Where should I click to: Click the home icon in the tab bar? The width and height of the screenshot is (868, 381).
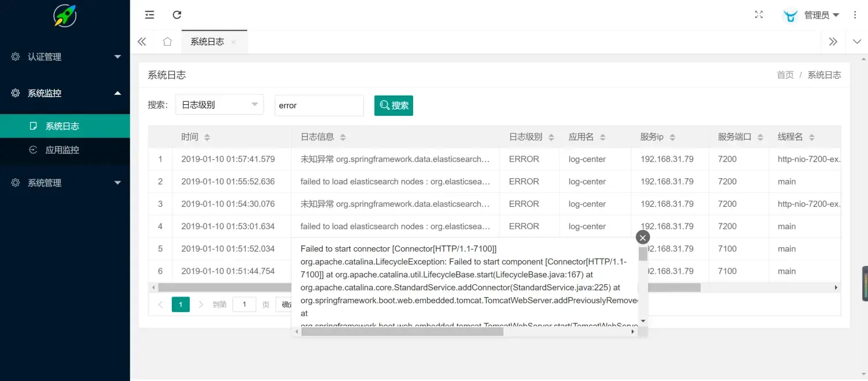166,41
